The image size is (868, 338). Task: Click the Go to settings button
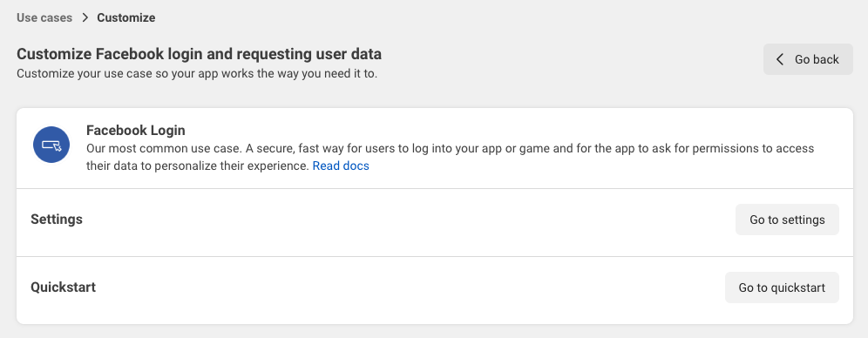[787, 220]
